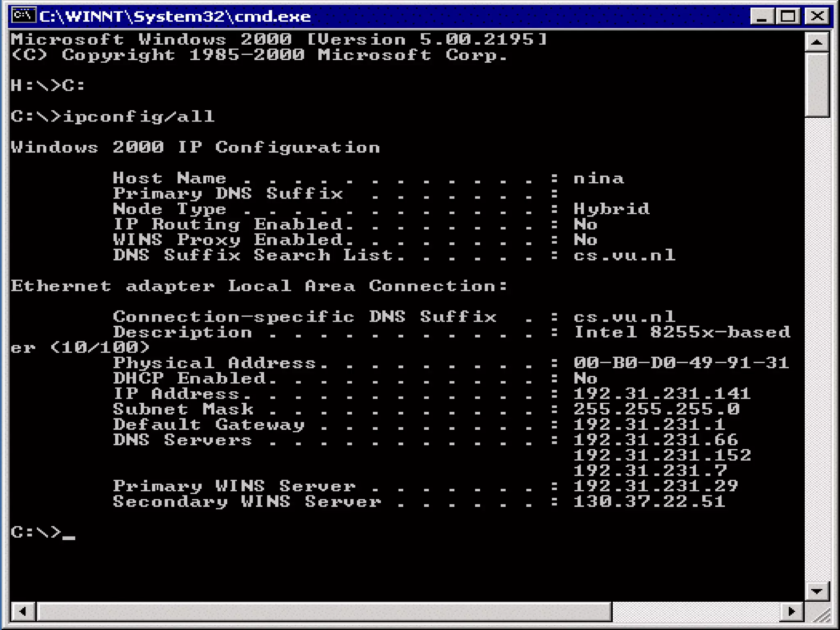Click the title bar text C:\WINNT\System32\cmd.exe
840x630 pixels.
tap(175, 16)
